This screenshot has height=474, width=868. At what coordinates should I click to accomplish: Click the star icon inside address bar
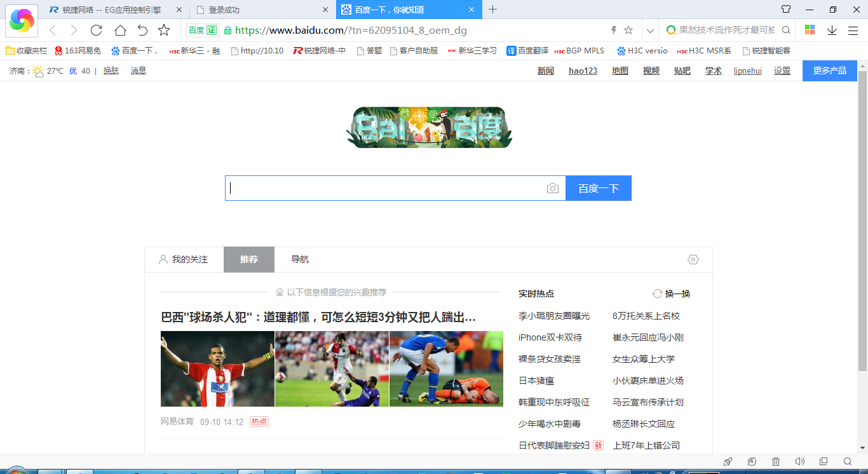(628, 30)
